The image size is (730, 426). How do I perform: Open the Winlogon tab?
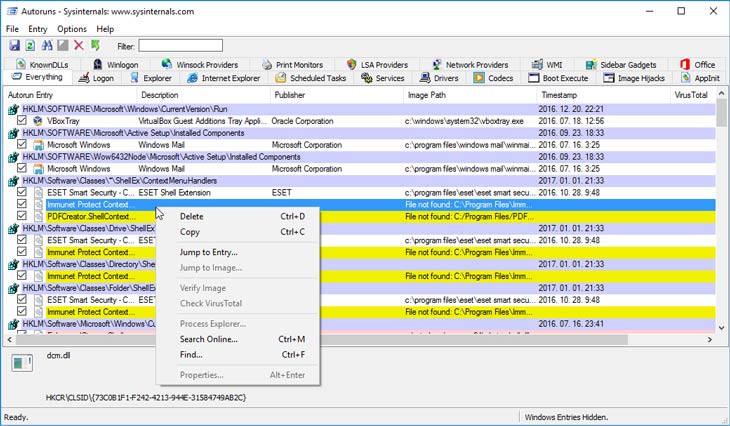pos(115,65)
